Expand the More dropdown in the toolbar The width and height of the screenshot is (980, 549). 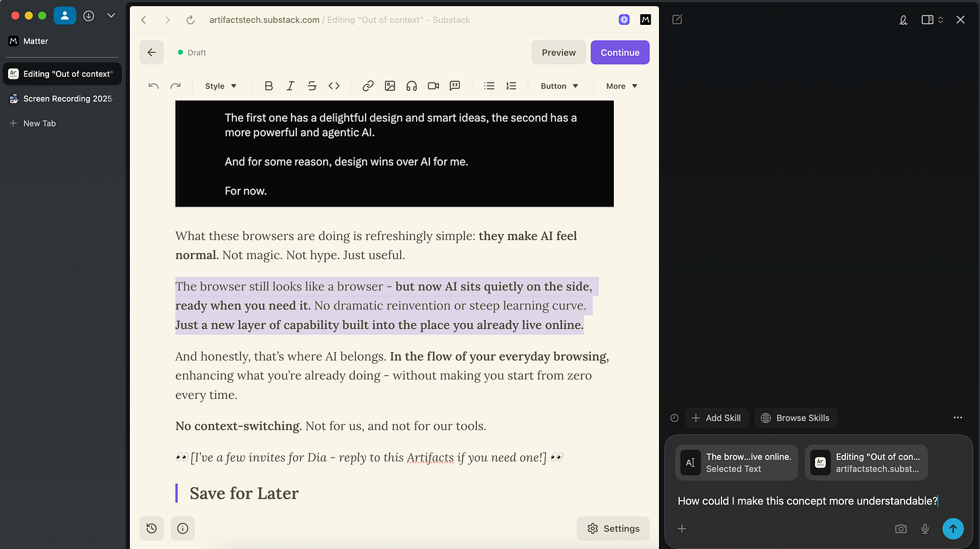[x=621, y=86]
